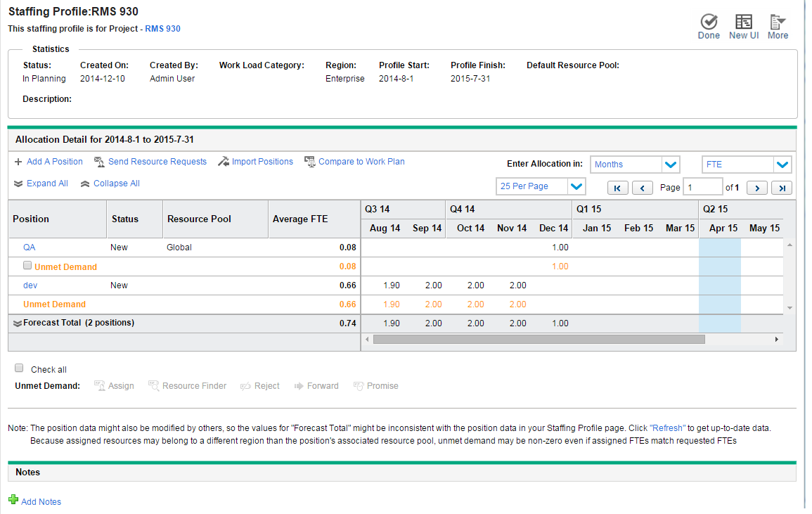Viewport: 812px width, 514px height.
Task: Collapse the Forecast Total row
Action: 18,323
